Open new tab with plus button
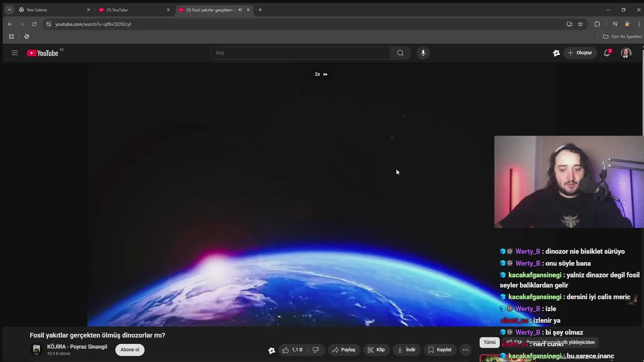 260,10
